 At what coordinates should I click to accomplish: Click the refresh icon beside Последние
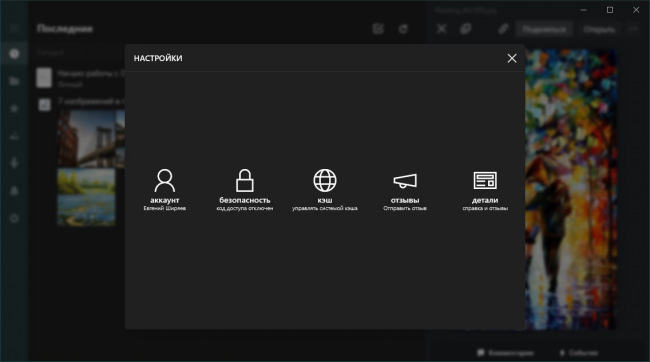pyautogui.click(x=403, y=29)
